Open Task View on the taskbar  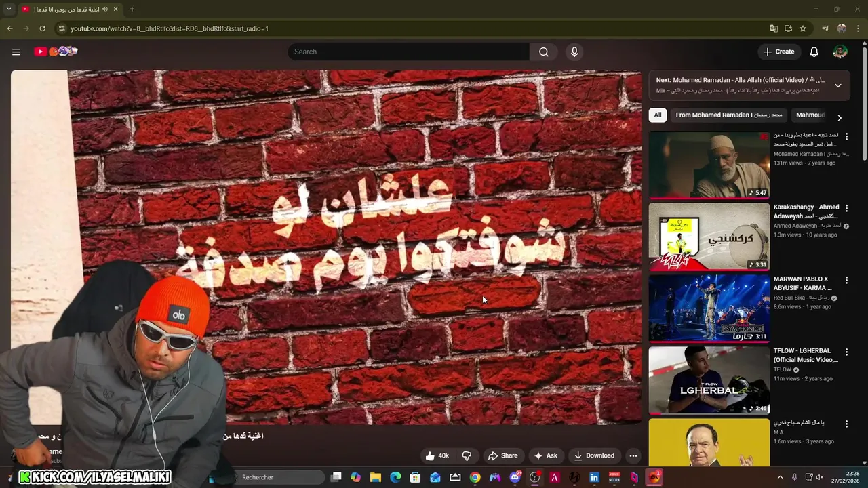[x=336, y=477]
